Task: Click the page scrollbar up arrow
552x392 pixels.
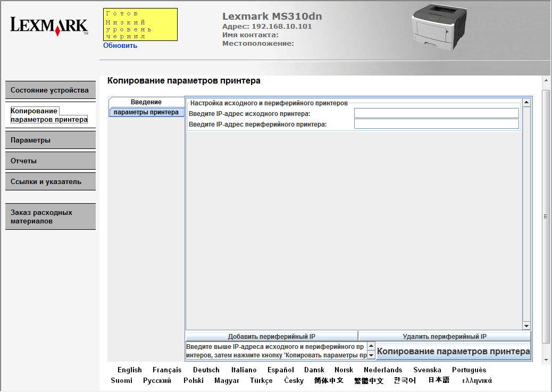Action: point(546,81)
